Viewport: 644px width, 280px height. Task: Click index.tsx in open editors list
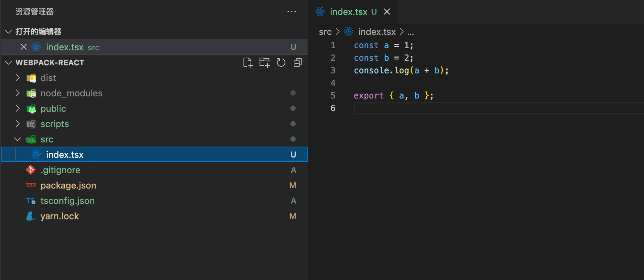click(155, 47)
